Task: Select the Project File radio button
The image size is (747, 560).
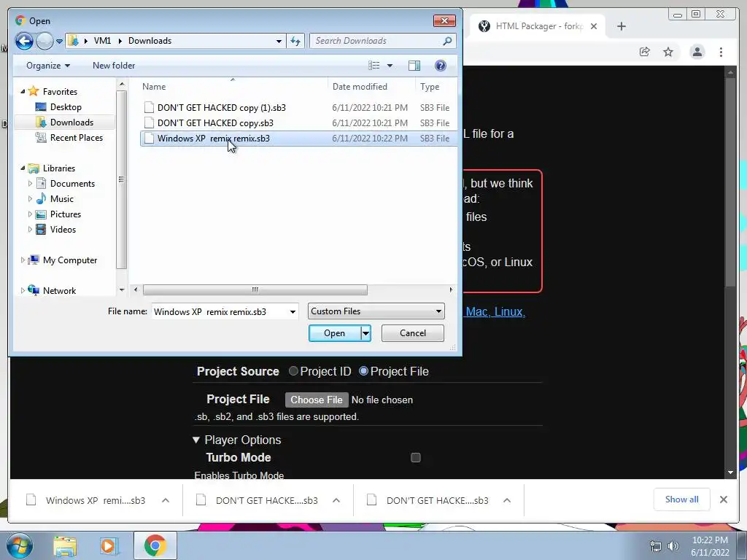Action: pos(363,371)
